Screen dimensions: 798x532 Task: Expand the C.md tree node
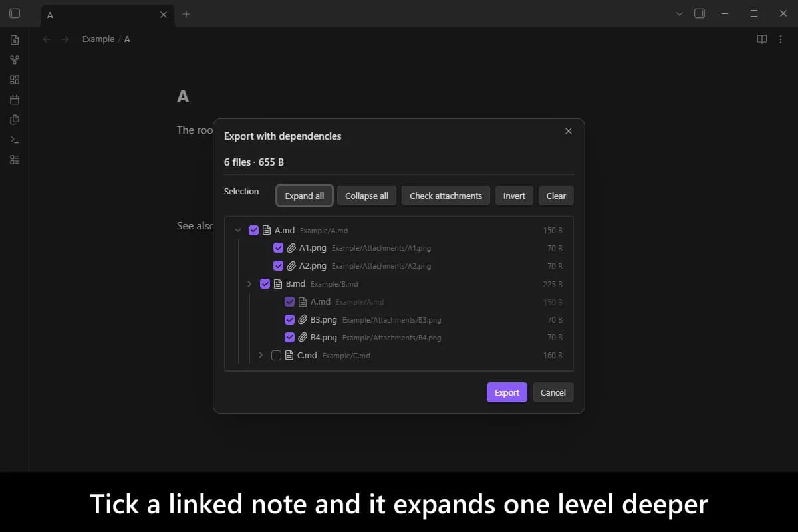[261, 356]
